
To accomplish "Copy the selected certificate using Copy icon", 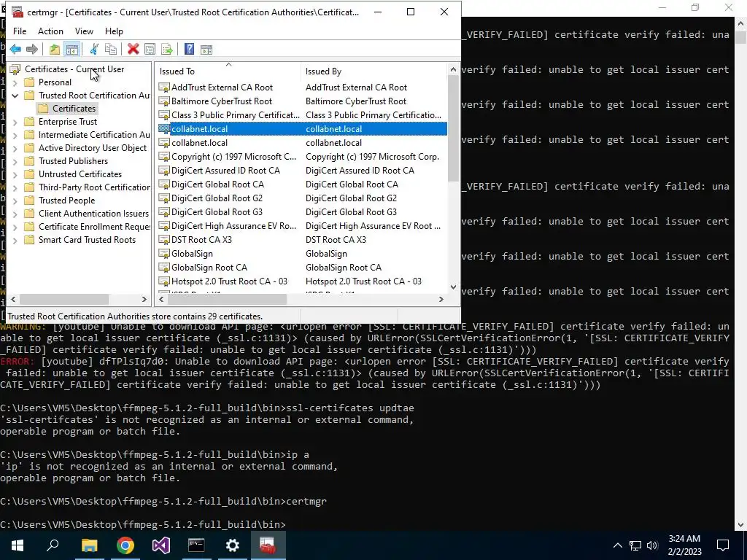I will pyautogui.click(x=111, y=49).
